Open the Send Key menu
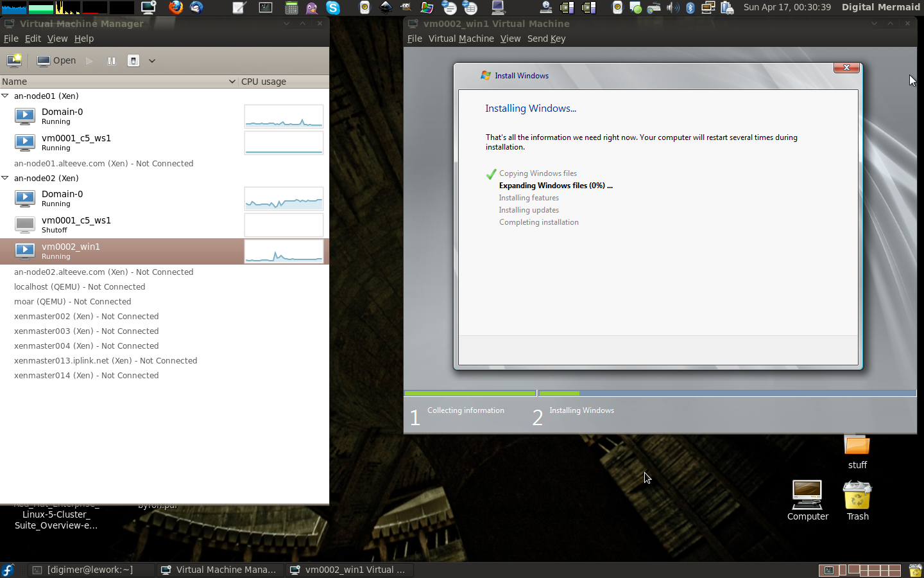The width and height of the screenshot is (924, 578). 546,39
